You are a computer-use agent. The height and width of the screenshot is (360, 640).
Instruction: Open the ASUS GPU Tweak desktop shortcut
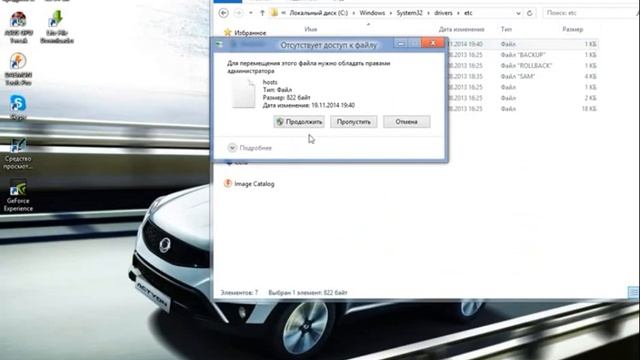point(18,27)
